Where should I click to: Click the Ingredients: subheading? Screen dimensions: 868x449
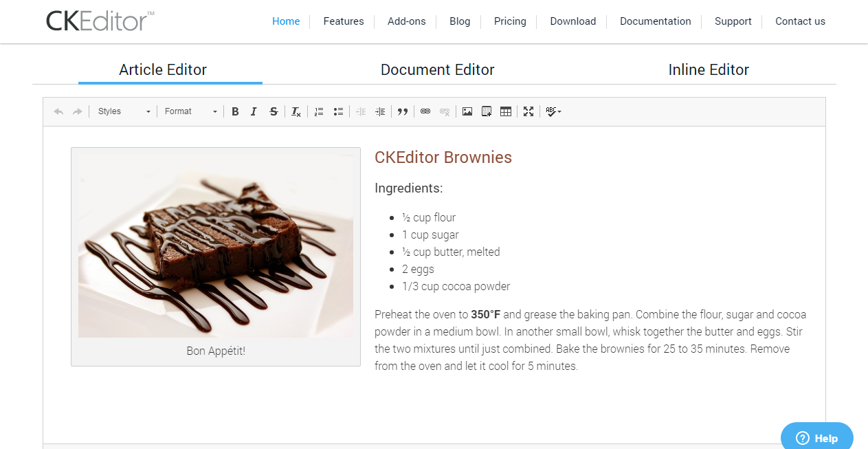click(x=409, y=188)
